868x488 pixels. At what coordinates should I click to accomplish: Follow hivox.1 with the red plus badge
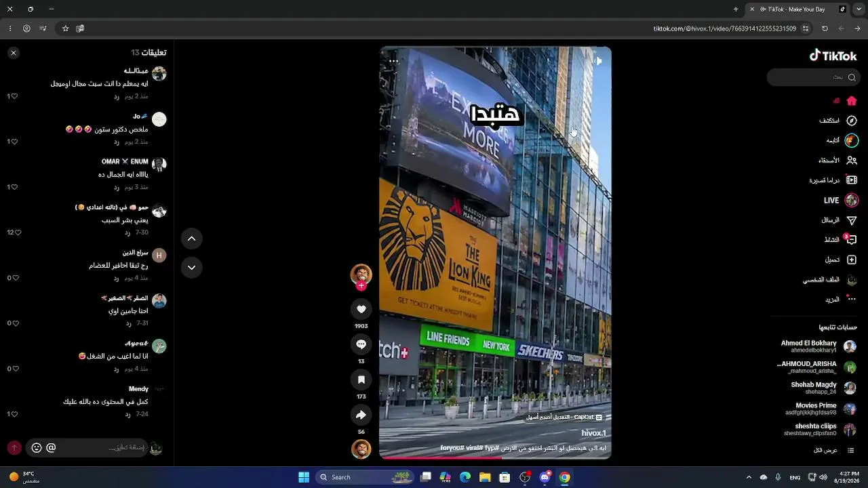(x=361, y=286)
